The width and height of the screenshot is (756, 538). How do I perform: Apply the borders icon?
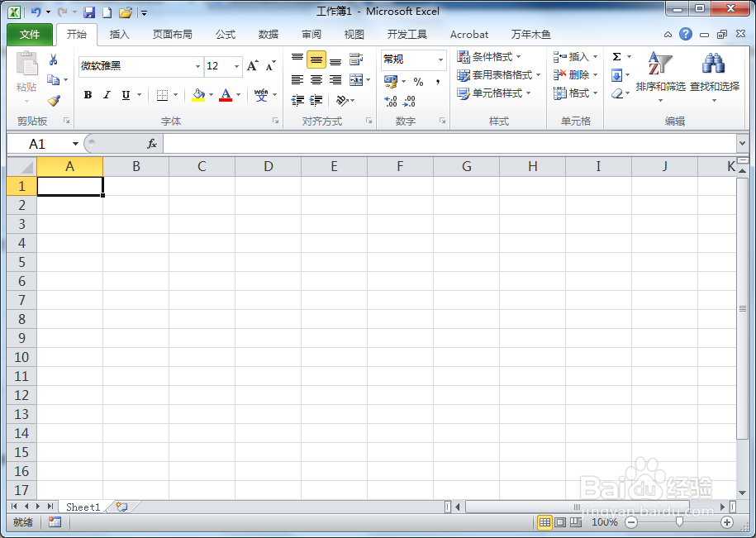click(x=163, y=95)
